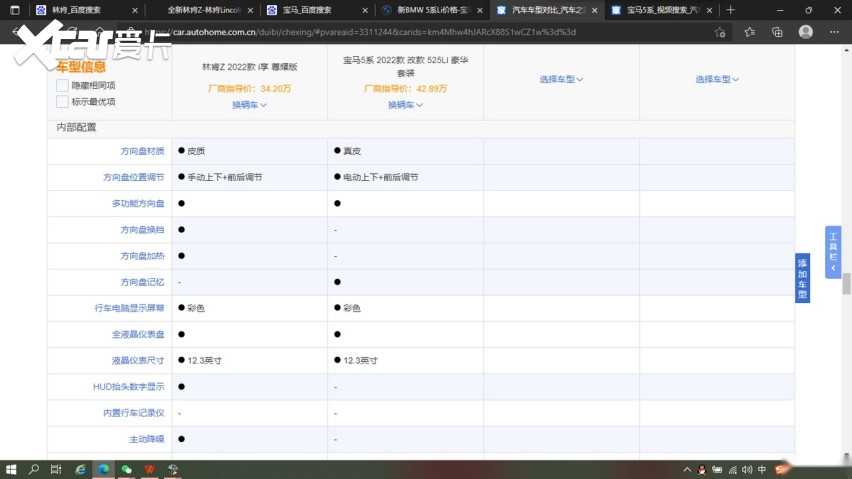
Task: Open fourth column 选择车型 dropdown
Action: [x=717, y=79]
